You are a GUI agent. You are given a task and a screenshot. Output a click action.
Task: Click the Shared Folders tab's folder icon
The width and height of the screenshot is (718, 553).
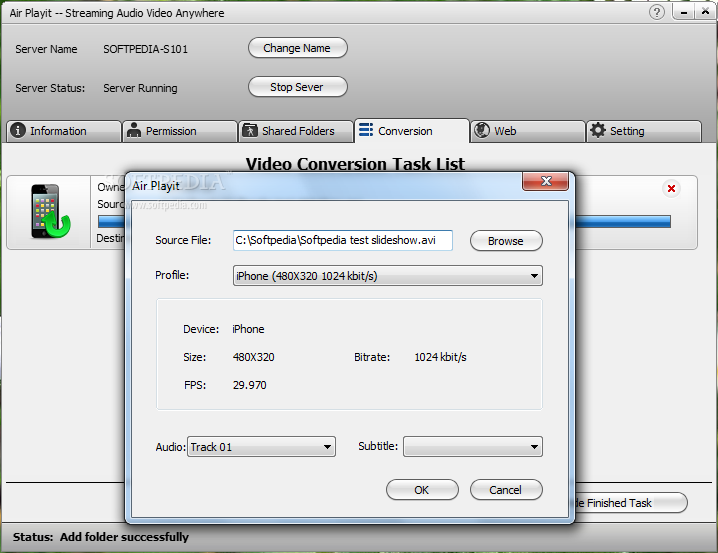coord(250,130)
